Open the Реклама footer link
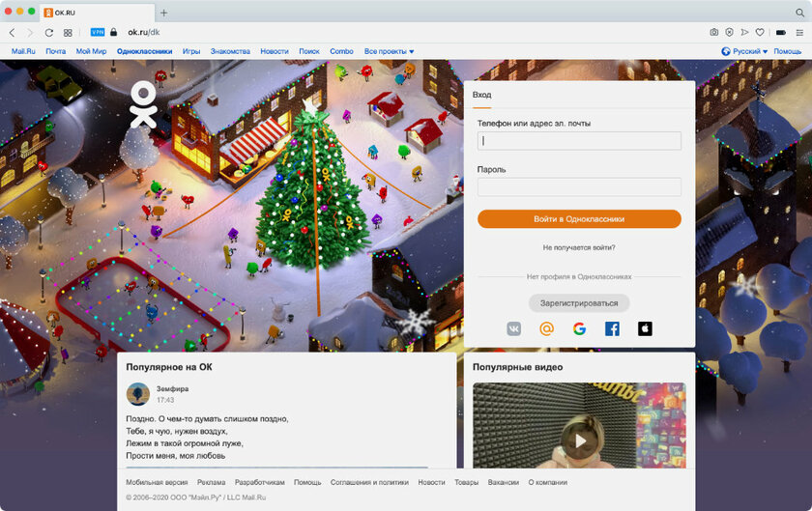This screenshot has width=812, height=511. pyautogui.click(x=212, y=483)
